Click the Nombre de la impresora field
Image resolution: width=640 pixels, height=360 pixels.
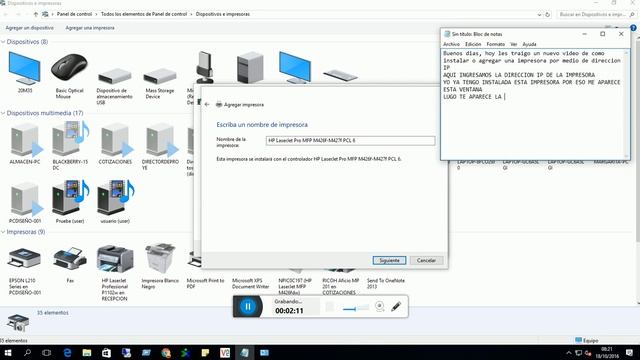tap(350, 140)
